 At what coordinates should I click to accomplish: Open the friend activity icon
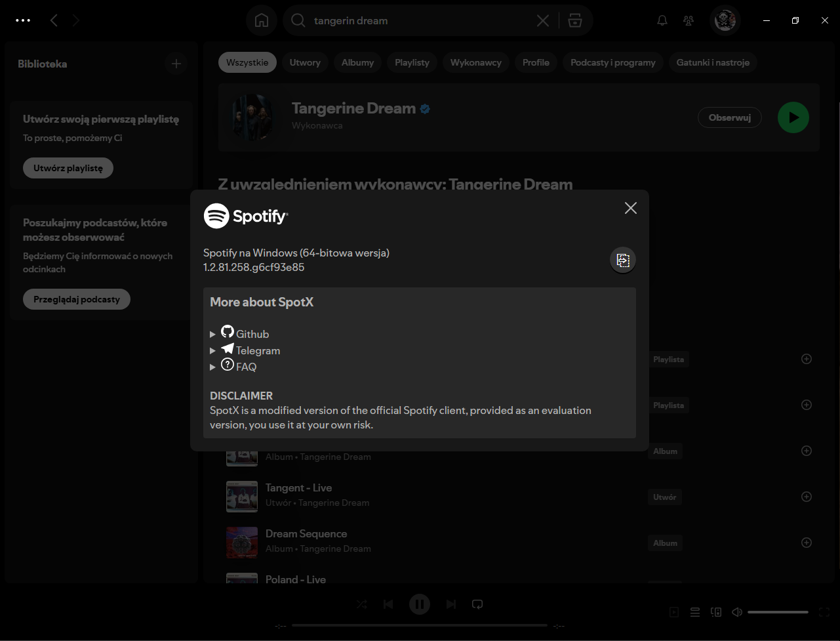point(689,20)
